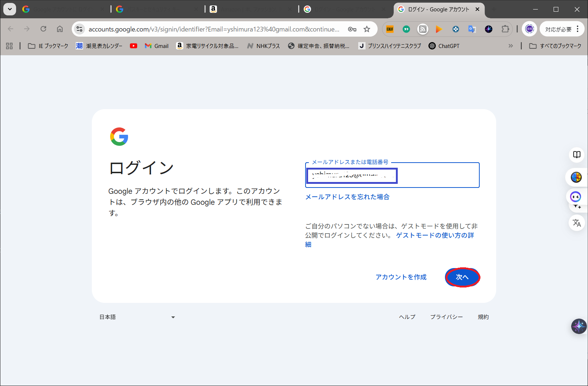Screen dimensions: 588x386
Task: Open the ChatGPT bookmark
Action: point(444,46)
